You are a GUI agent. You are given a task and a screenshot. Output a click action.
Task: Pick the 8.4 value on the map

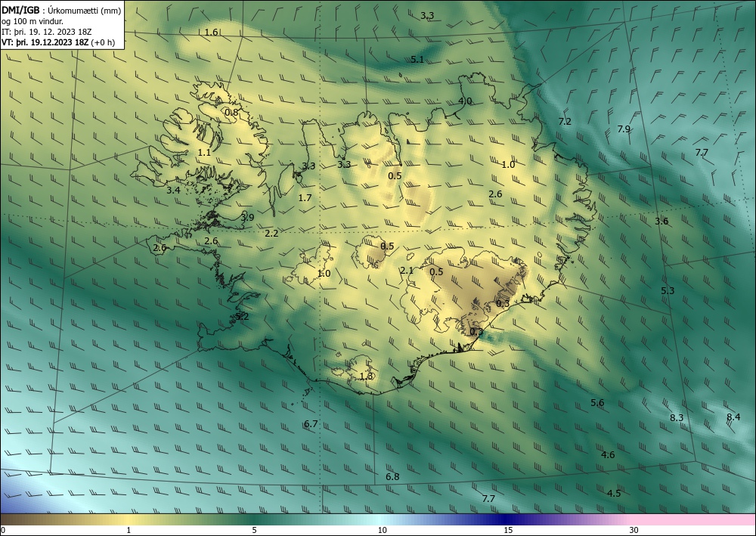tap(733, 417)
